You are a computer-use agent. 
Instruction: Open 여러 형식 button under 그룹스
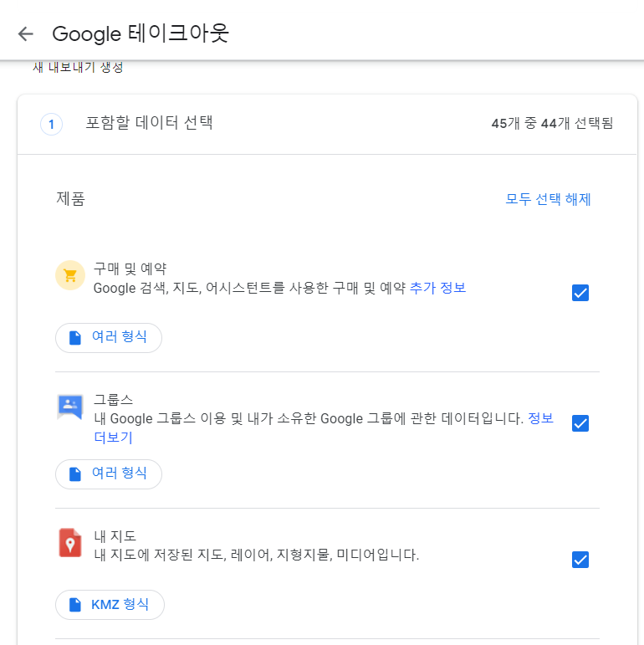109,474
